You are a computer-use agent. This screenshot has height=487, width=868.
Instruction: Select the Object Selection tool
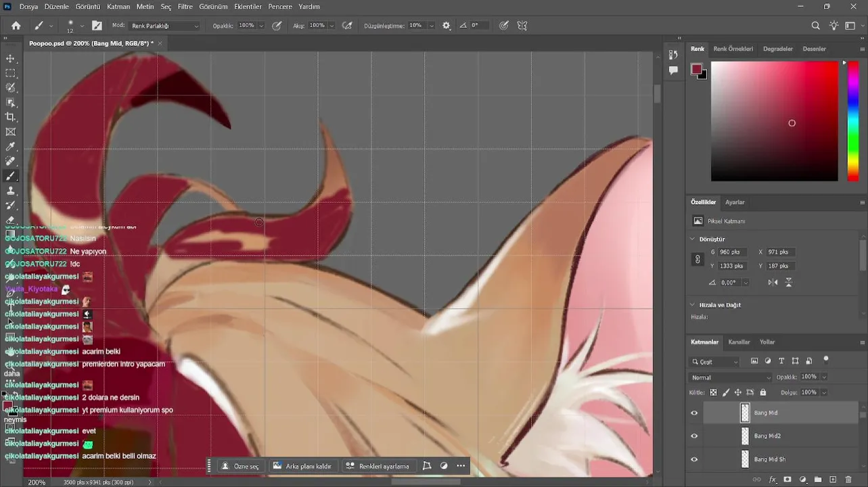pyautogui.click(x=10, y=103)
